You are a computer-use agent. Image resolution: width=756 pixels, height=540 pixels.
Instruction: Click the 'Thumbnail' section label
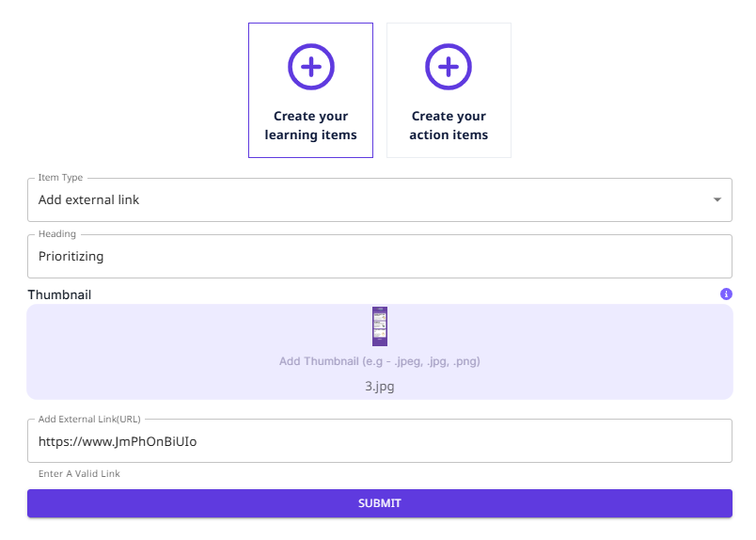click(x=59, y=294)
